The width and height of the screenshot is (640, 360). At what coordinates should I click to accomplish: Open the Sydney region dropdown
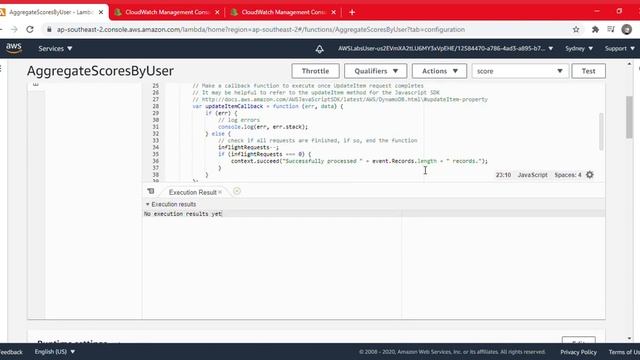point(579,48)
